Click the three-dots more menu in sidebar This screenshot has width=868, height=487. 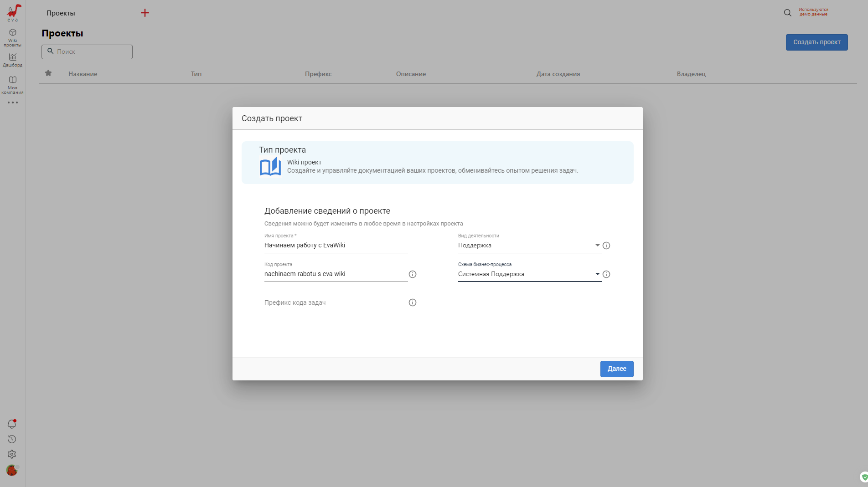[13, 103]
